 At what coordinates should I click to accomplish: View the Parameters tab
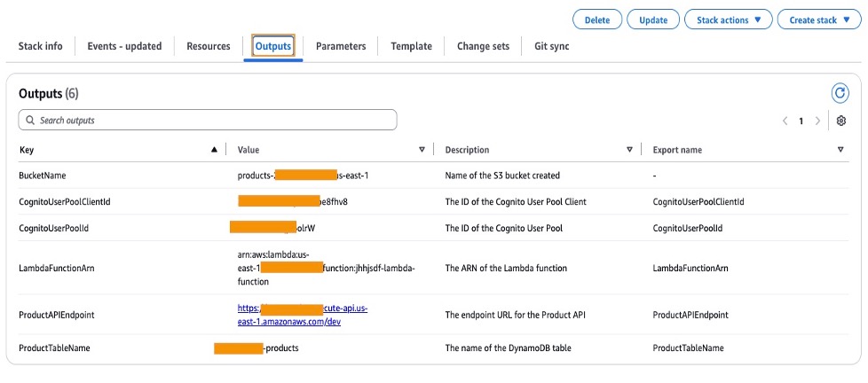tap(341, 46)
